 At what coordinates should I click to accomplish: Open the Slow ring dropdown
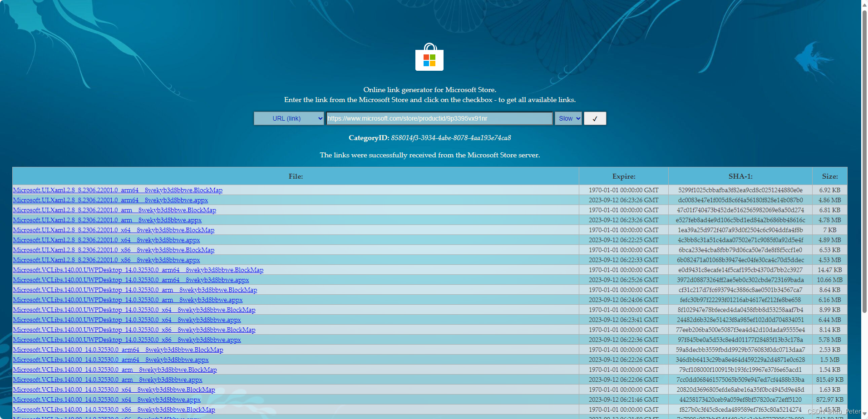click(568, 118)
